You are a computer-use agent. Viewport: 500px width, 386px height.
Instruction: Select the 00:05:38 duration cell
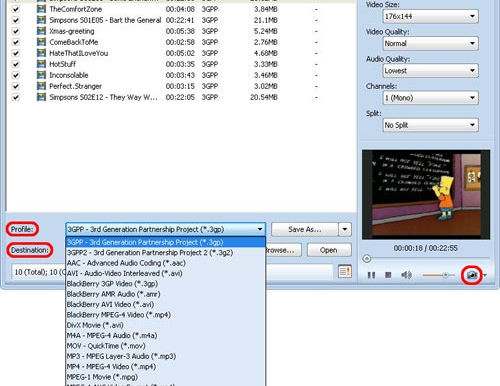(180, 31)
